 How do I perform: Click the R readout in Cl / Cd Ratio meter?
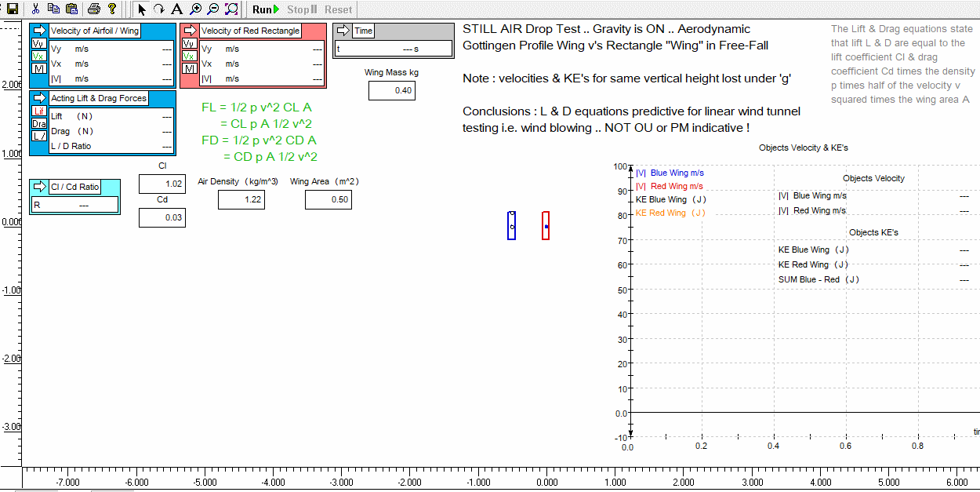tap(74, 205)
